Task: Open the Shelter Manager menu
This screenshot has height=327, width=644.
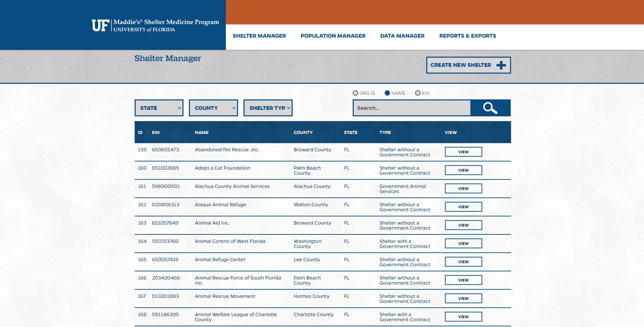Action: [x=259, y=36]
